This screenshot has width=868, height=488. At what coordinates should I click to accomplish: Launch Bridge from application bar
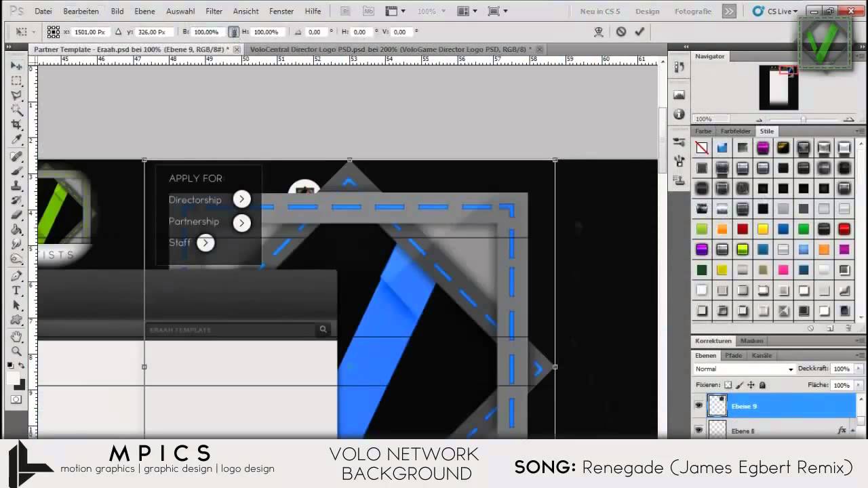pyautogui.click(x=346, y=12)
